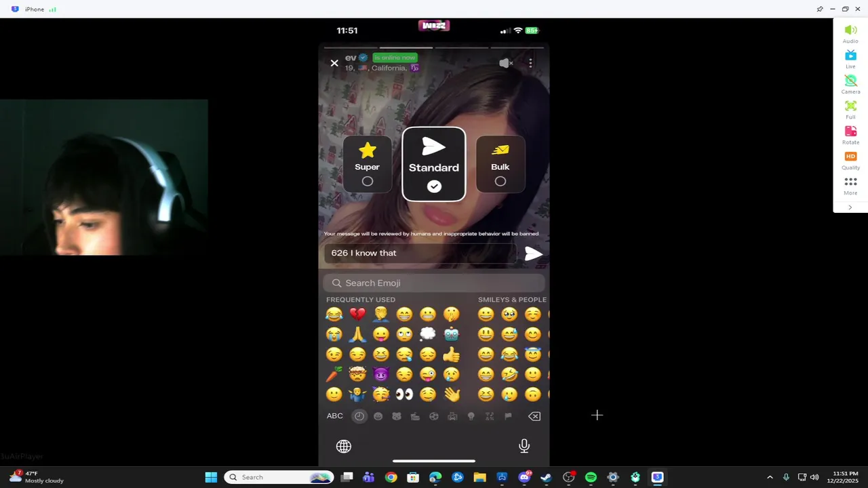Insert the person shrugging emoji

tap(357, 394)
